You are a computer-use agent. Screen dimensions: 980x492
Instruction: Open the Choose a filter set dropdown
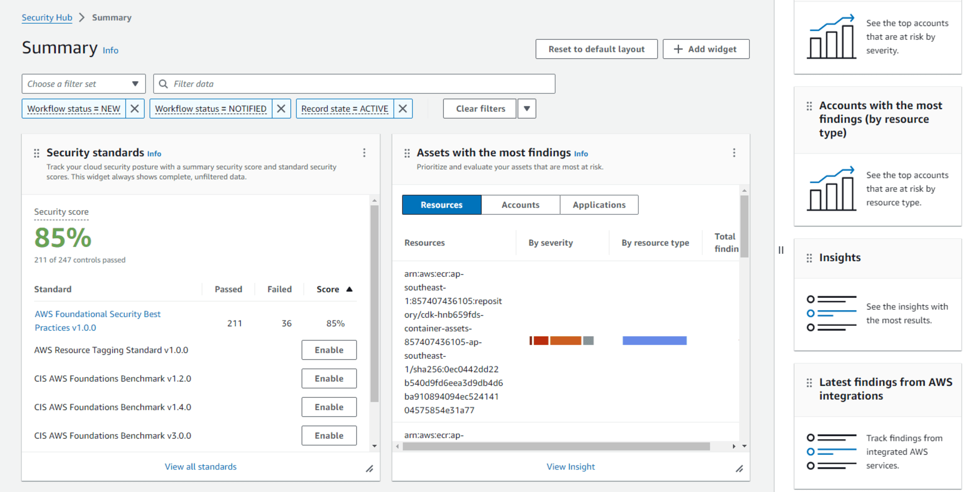tap(84, 84)
